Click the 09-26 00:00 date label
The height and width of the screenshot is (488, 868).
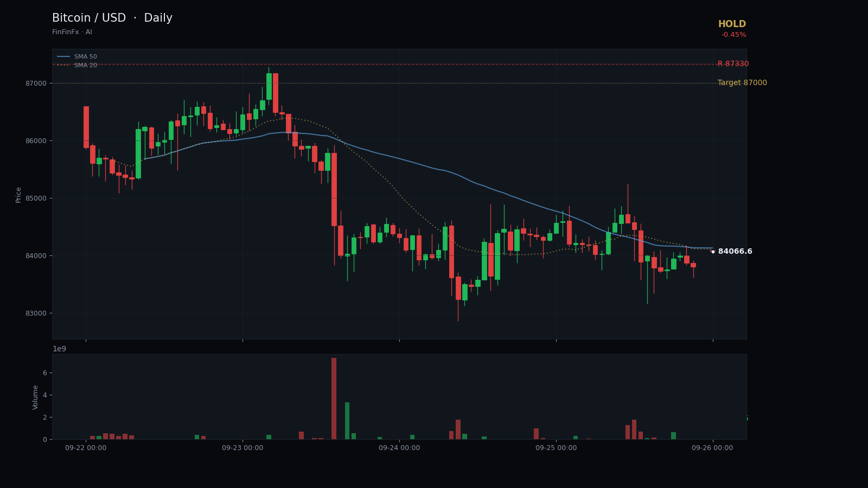712,448
